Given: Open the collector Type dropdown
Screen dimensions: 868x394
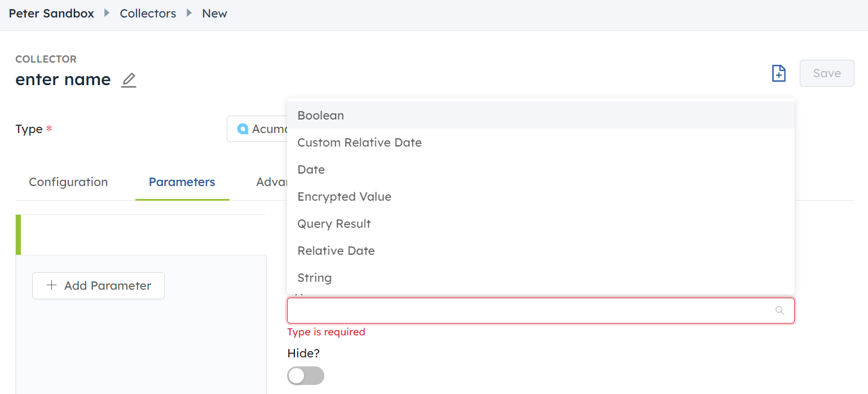Looking at the screenshot, I should tap(257, 129).
